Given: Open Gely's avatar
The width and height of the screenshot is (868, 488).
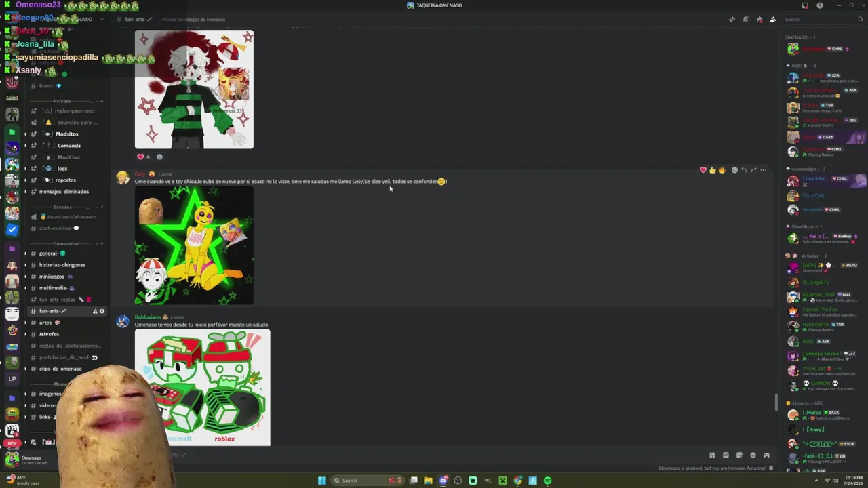Looking at the screenshot, I should click(x=123, y=178).
